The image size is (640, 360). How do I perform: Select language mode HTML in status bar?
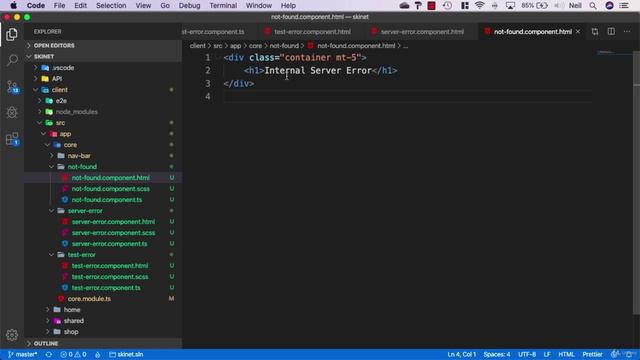(566, 355)
